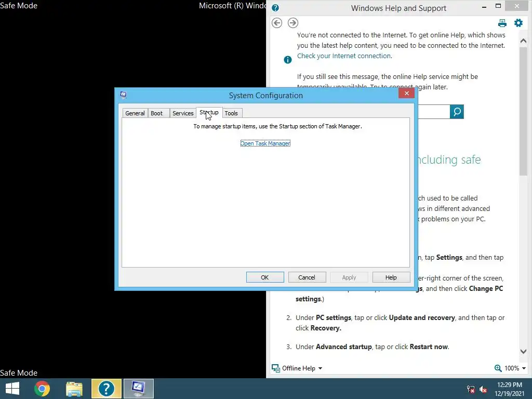532x399 pixels.
Task: Expand the 100% zoom level dropdown
Action: [515, 368]
